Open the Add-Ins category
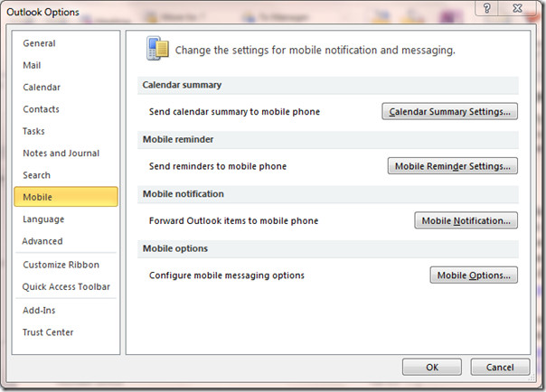Image resolution: width=546 pixels, height=392 pixels. point(66,311)
